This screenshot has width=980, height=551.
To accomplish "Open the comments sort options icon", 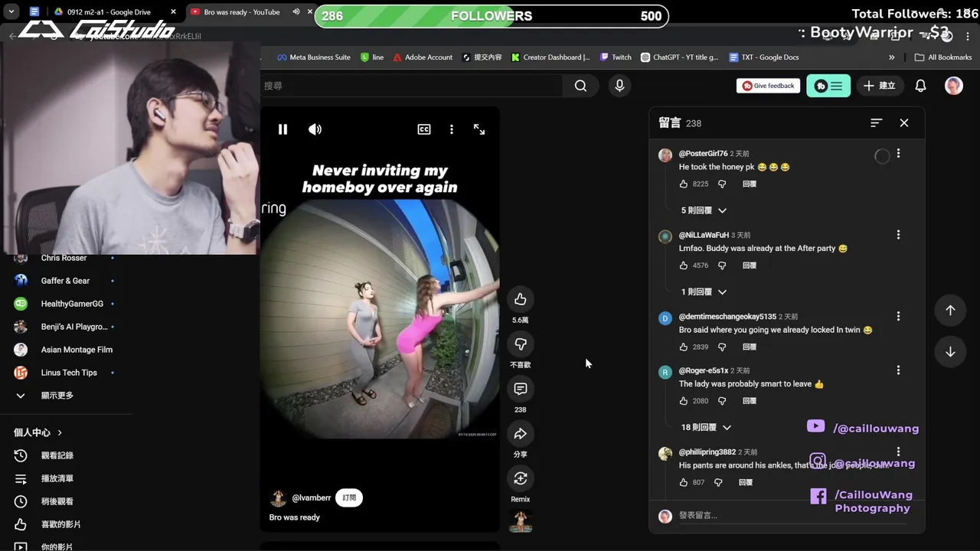I will point(877,122).
